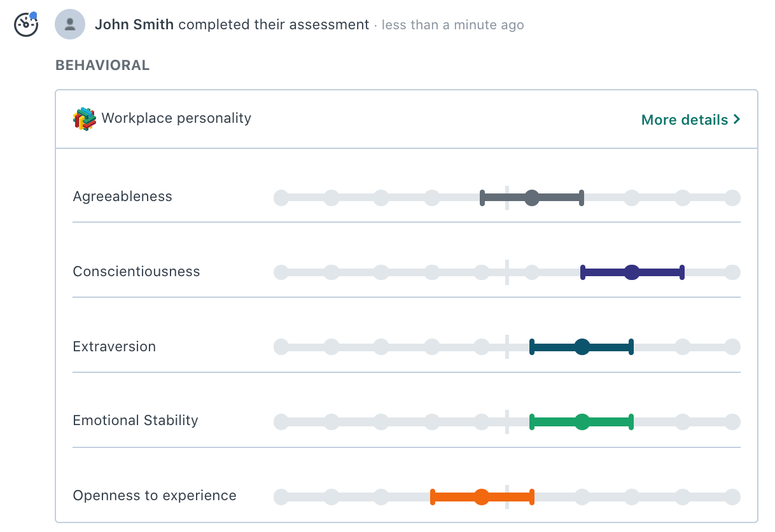Expand the Conscientiousness trait details
This screenshot has height=532, width=775.
tap(136, 272)
